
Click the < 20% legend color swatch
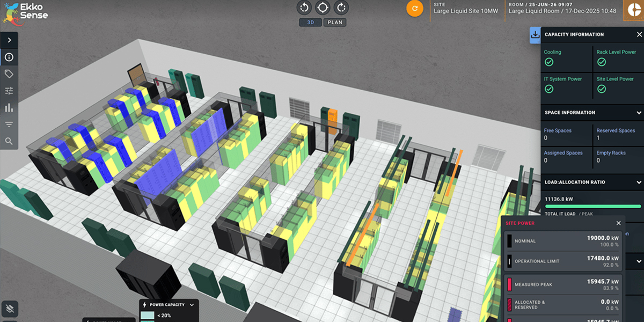coord(147,316)
